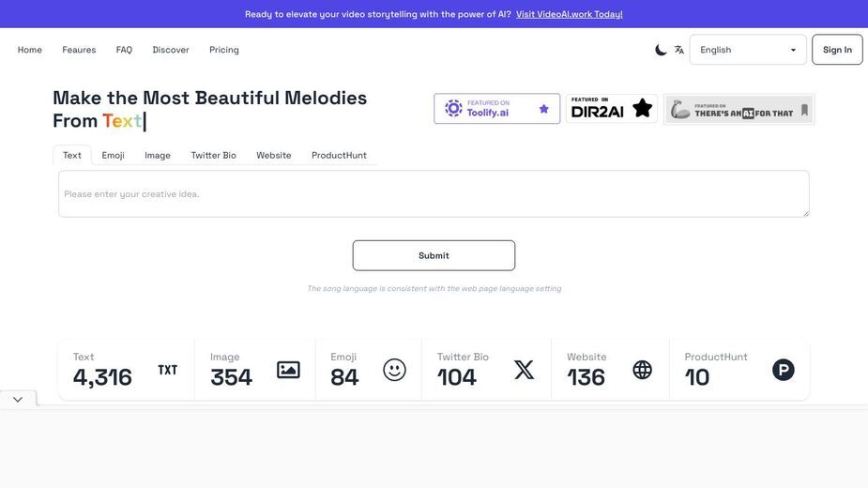Focus the creative idea text field
Viewport: 868px width, 488px height.
click(434, 194)
